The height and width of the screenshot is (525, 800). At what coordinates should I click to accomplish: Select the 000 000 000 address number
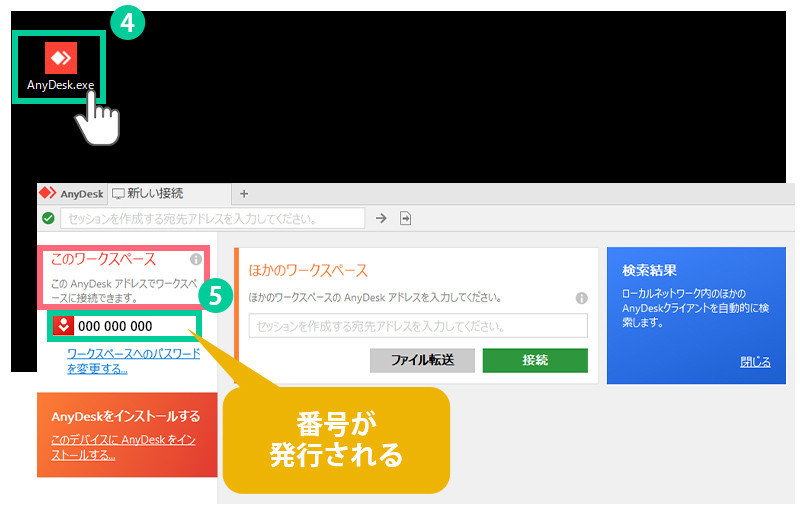pyautogui.click(x=115, y=326)
